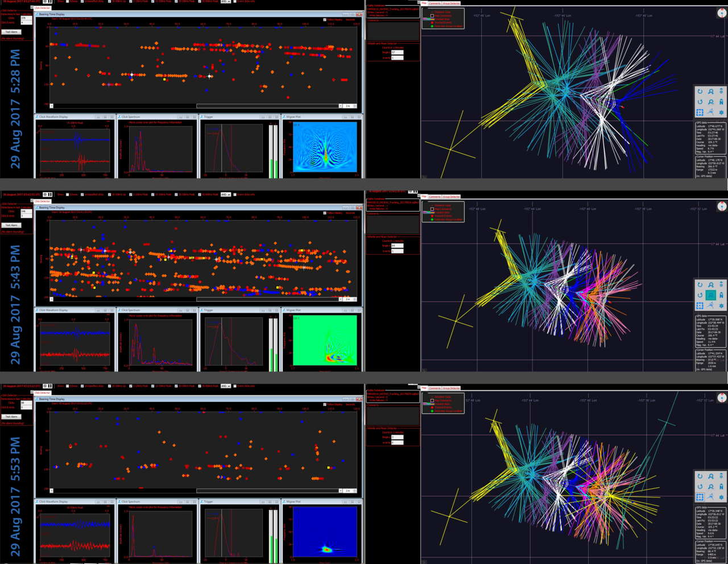This screenshot has width=728, height=564.
Task: Click rotate-counterclockwise icon on 5:53 PM map
Action: coord(700,487)
